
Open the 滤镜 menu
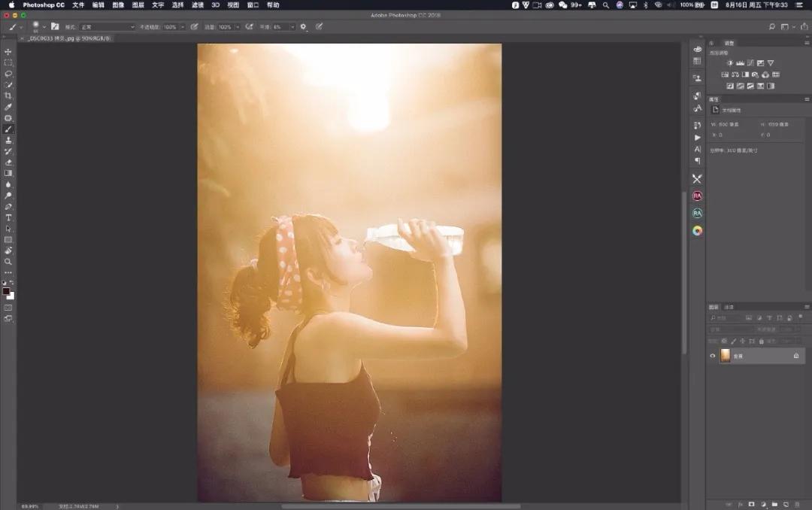pos(197,5)
